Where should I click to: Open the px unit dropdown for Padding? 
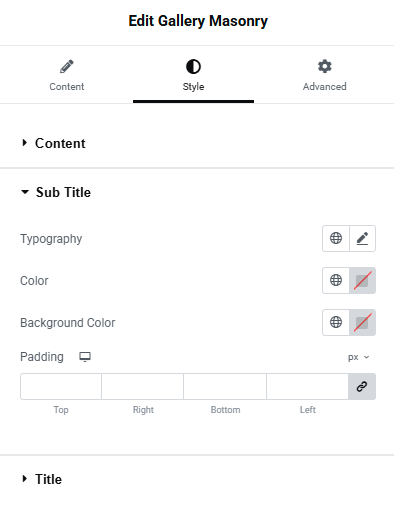coord(358,357)
